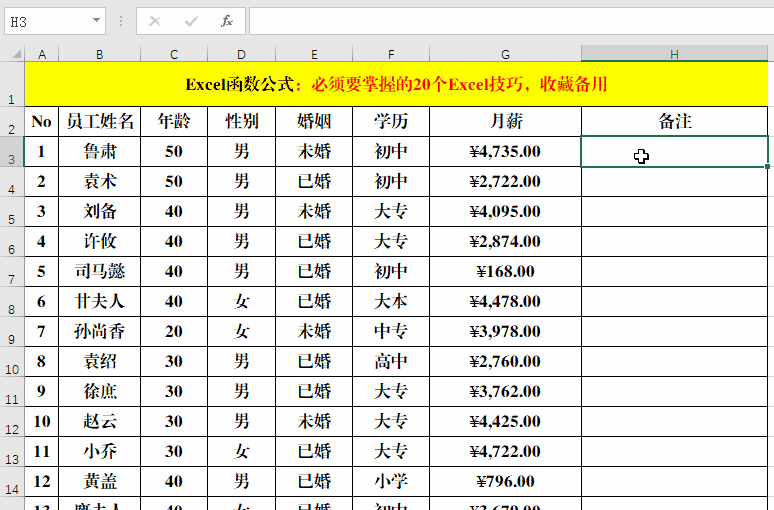
Task: Click the 备注 header cell
Action: (674, 121)
